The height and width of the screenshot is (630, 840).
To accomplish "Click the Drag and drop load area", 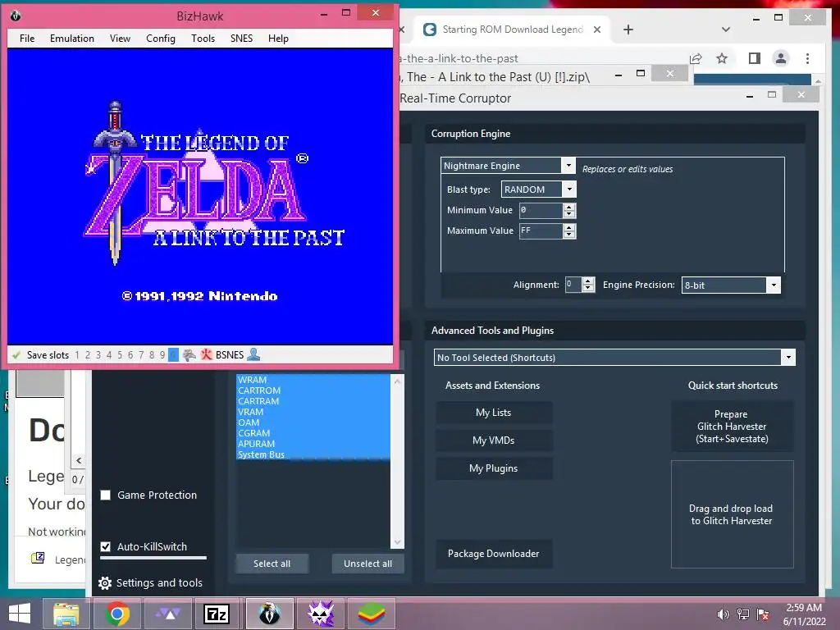I will point(732,514).
